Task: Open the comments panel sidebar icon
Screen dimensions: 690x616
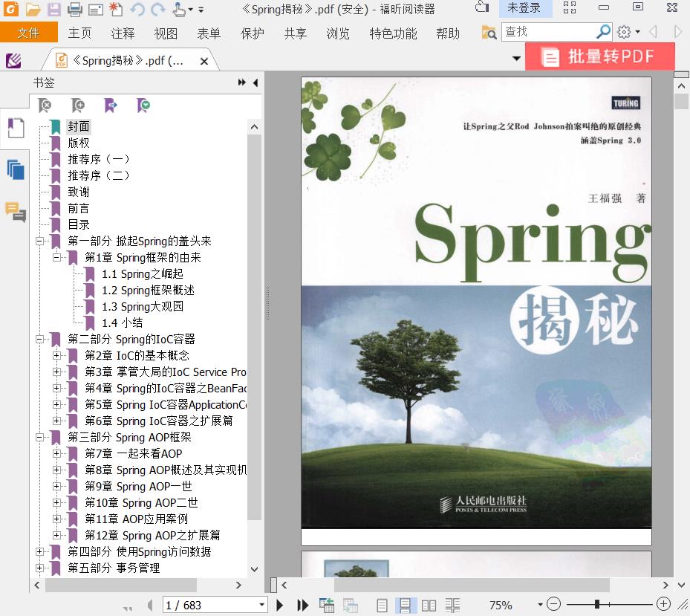Action: [16, 212]
